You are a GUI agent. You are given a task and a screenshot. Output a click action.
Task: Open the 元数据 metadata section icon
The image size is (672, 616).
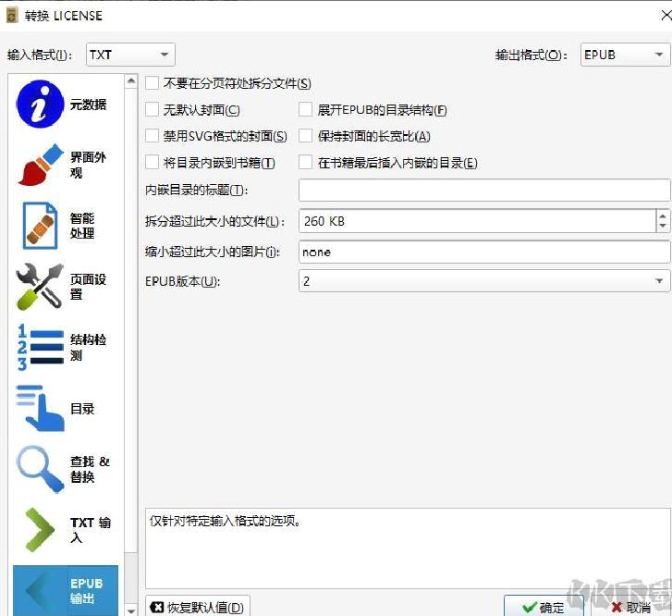(41, 105)
